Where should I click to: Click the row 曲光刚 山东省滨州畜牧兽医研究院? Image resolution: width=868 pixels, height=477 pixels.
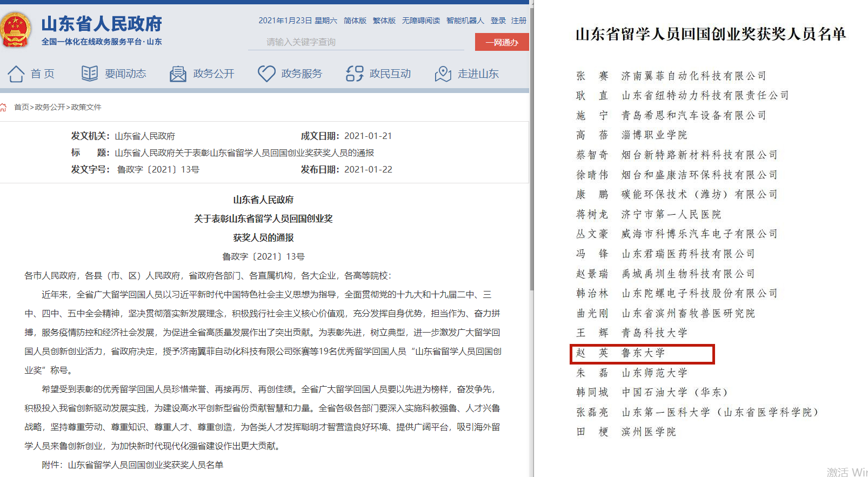tap(665, 313)
